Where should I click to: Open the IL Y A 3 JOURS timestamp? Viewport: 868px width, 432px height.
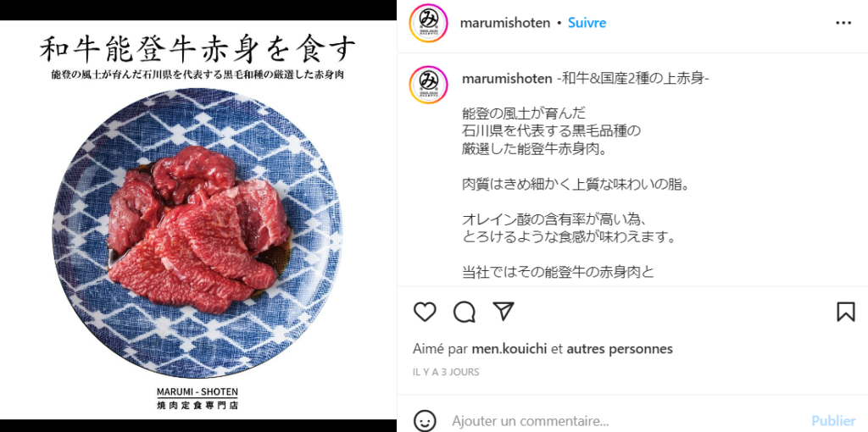point(446,372)
